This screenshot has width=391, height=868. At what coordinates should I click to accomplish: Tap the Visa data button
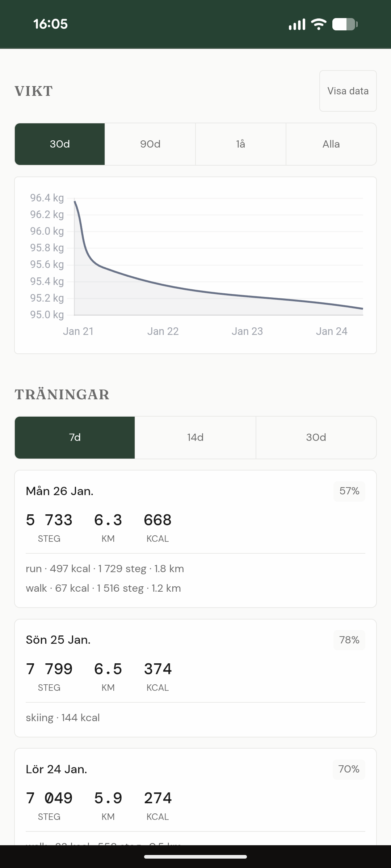point(348,91)
